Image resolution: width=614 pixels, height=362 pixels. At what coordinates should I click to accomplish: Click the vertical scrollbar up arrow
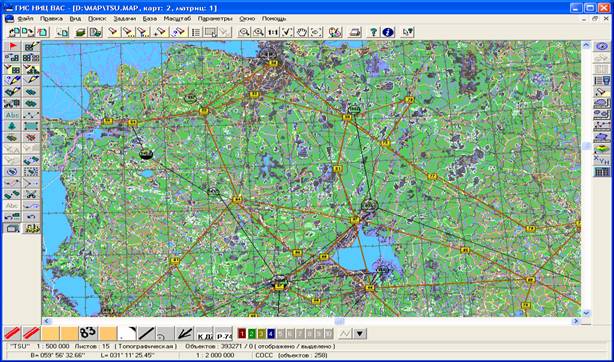tap(586, 45)
